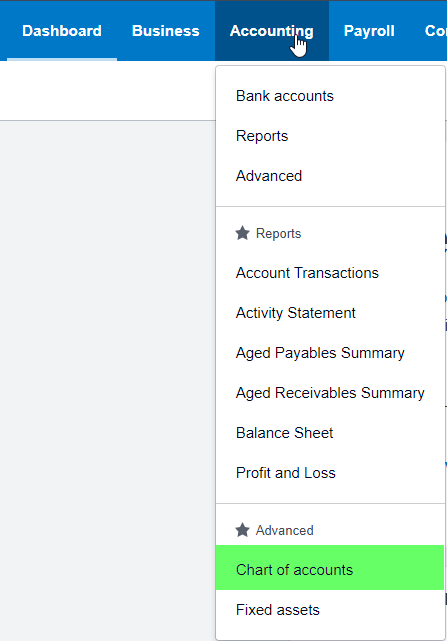Open the Business menu
The width and height of the screenshot is (447, 641).
(x=166, y=31)
